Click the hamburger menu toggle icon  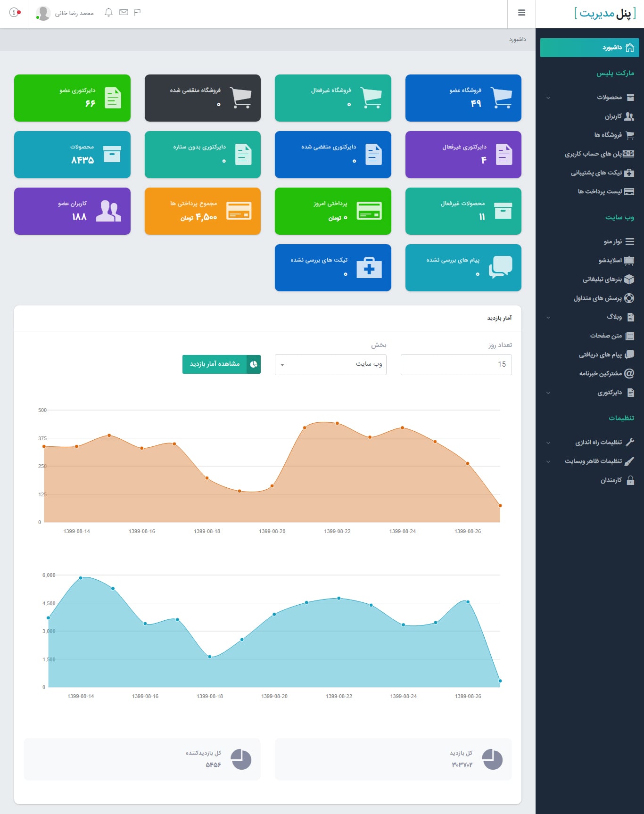[521, 13]
